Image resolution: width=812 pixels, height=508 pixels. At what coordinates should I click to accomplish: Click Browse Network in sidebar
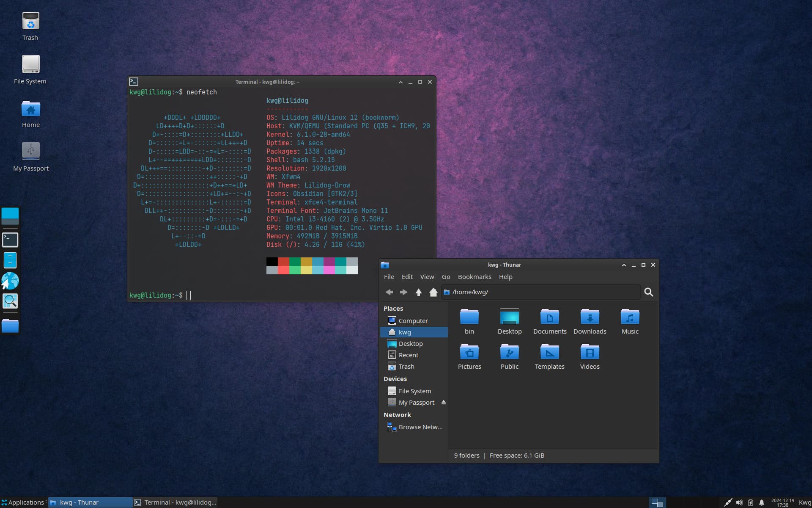420,427
